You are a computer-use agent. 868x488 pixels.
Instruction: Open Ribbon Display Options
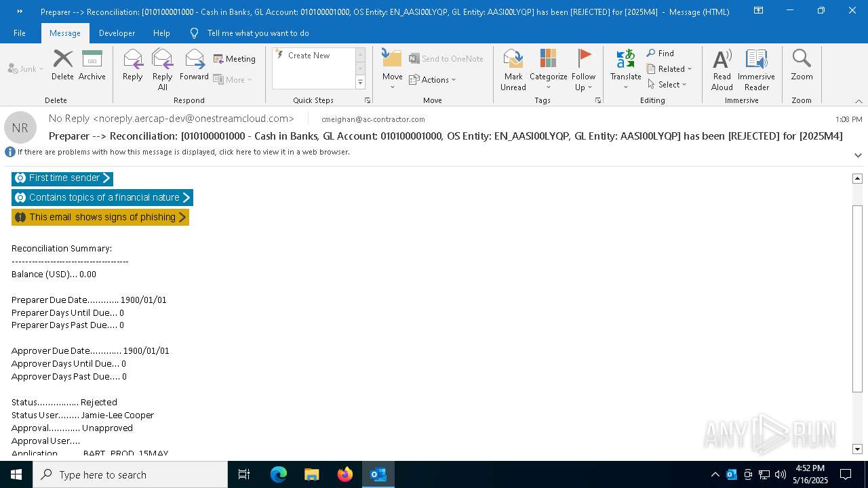(758, 11)
